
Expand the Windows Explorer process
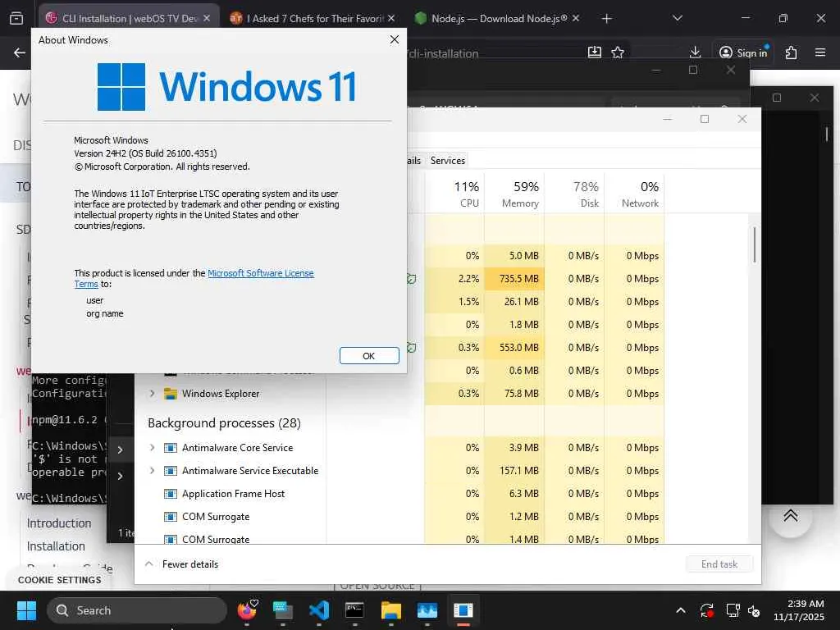(x=152, y=393)
